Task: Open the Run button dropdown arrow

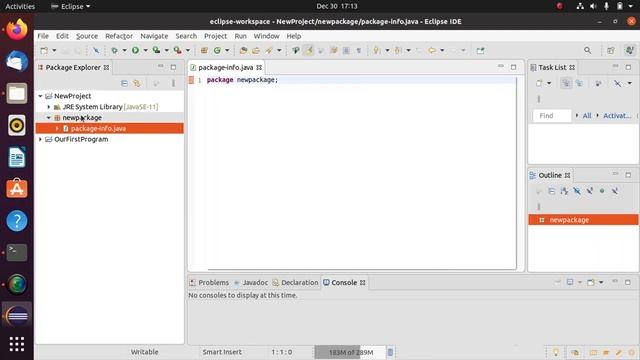Action: point(145,51)
